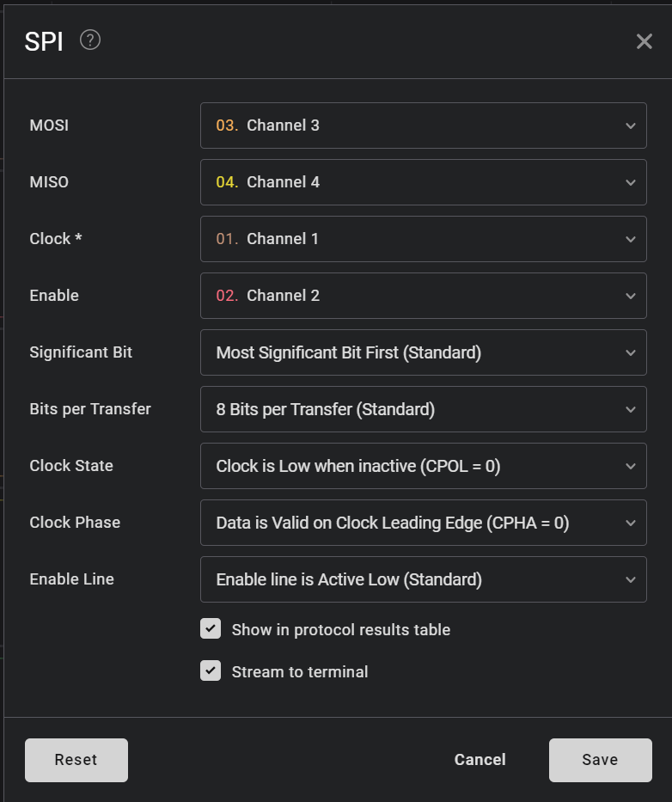The image size is (672, 802).
Task: Click the Reset button
Action: click(x=76, y=760)
